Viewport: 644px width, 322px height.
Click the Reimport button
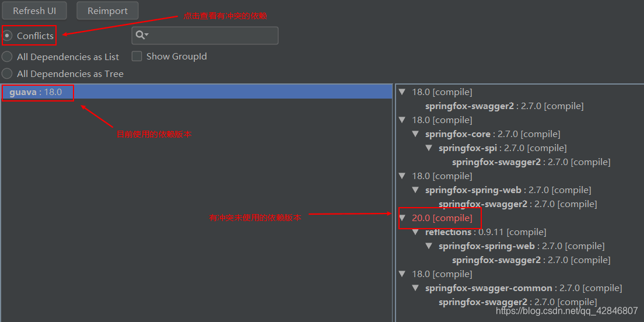click(107, 10)
